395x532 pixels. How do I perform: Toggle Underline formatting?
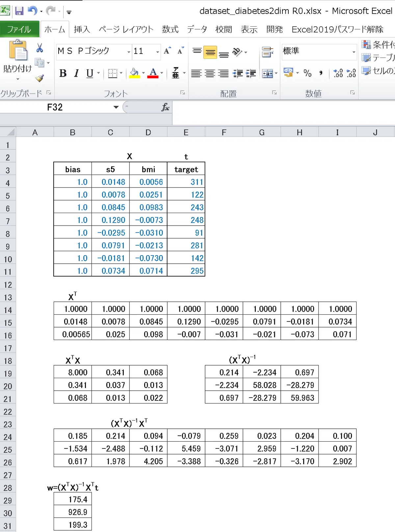(x=90, y=73)
